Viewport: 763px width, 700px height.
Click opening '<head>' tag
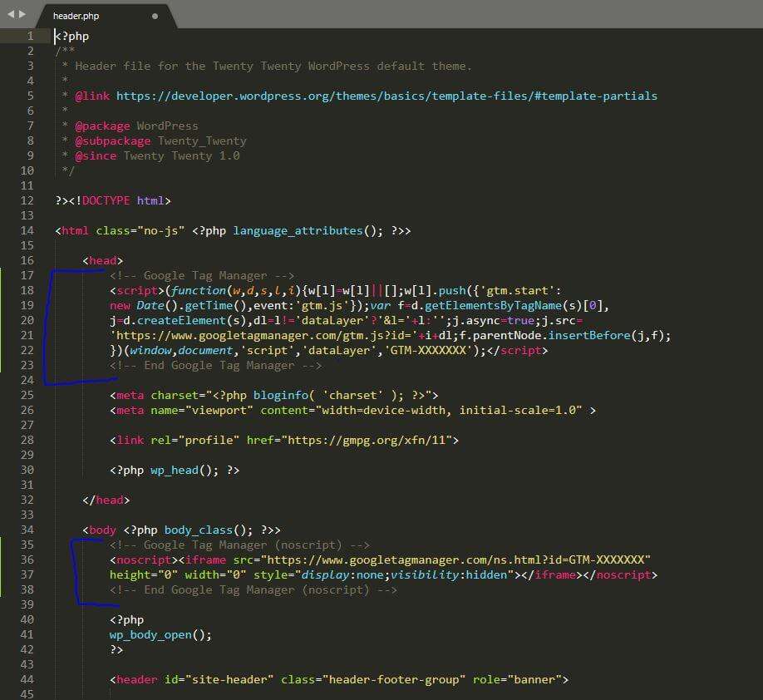(x=103, y=260)
